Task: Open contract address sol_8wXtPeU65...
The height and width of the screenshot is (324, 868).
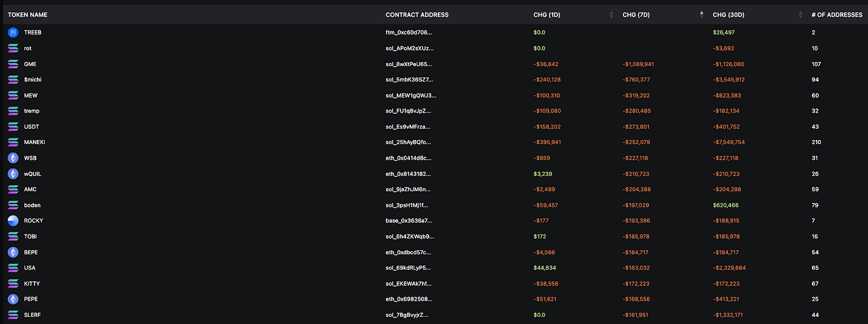Action: point(410,64)
